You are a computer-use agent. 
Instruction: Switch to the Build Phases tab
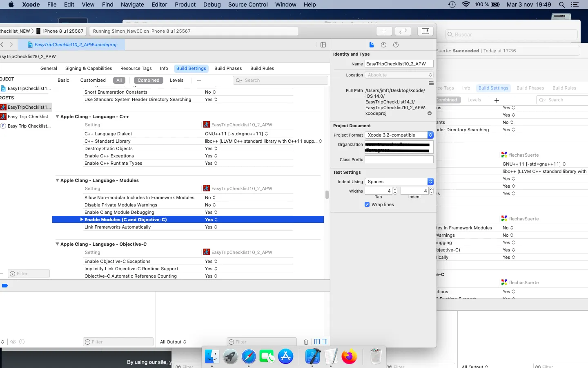coord(228,68)
